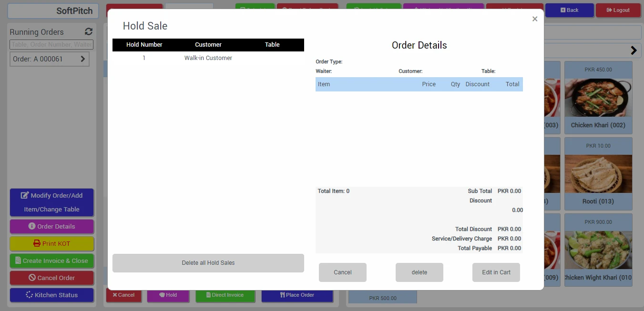Select hold number 1 Walk-in Customer row
Viewport: 644px width, 311px height.
point(208,58)
